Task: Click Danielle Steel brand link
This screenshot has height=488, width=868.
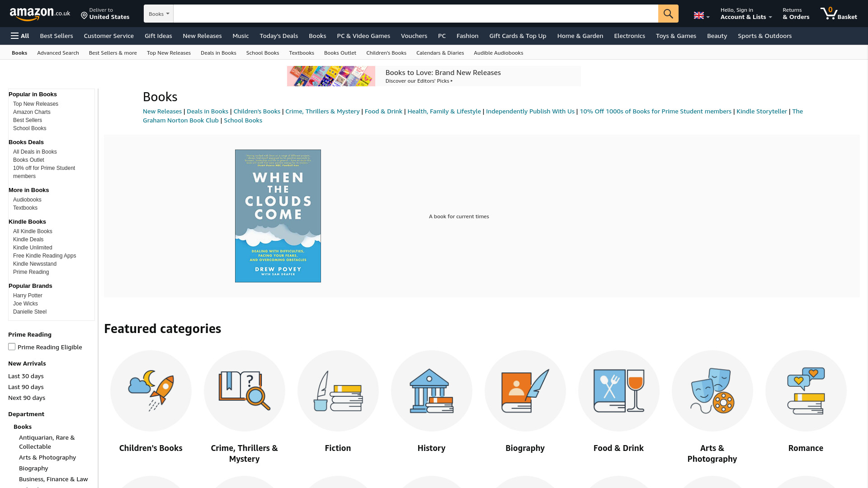Action: click(30, 312)
